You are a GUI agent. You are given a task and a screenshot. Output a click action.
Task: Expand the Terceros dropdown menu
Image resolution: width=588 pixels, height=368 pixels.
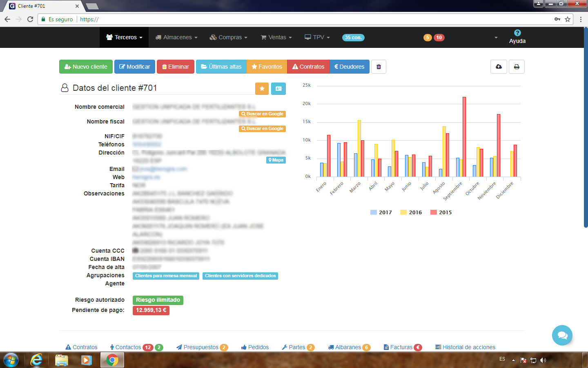tap(124, 37)
